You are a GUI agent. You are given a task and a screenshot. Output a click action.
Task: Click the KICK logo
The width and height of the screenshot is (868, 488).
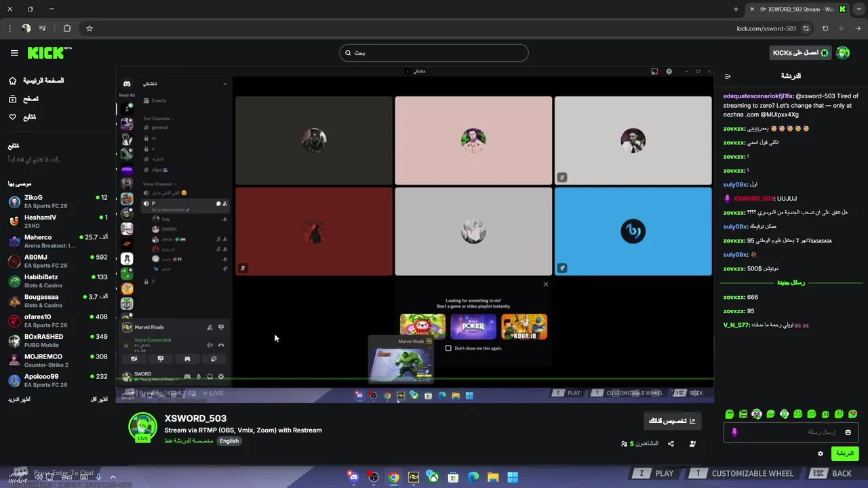(x=49, y=53)
